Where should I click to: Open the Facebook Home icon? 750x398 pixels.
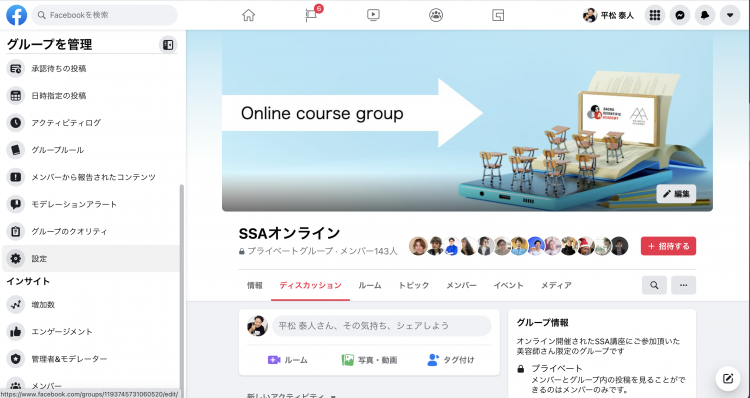tap(248, 15)
